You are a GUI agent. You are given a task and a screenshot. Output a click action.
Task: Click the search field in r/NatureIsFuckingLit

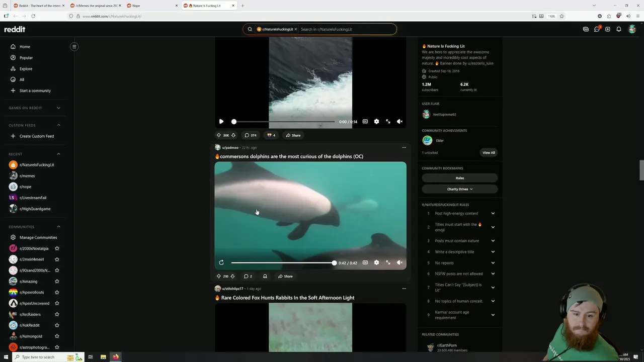pyautogui.click(x=346, y=29)
